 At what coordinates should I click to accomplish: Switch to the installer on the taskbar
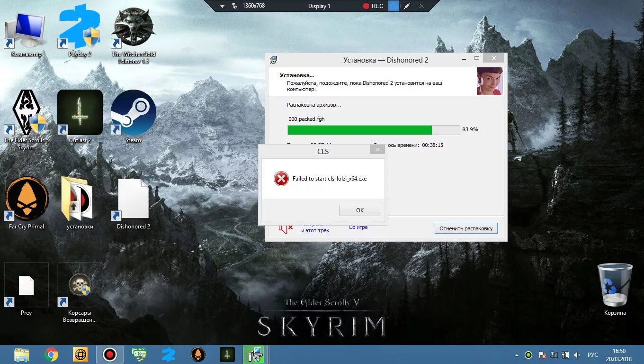256,355
